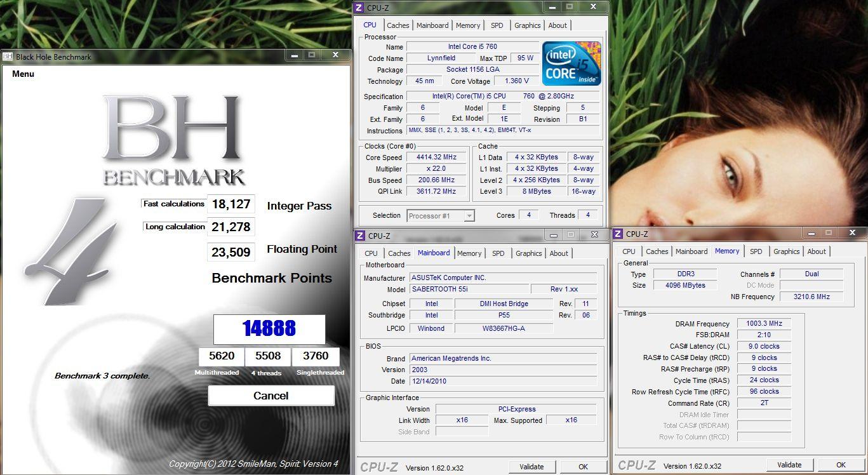Click Validate in the Mainboard CPU-Z window

pos(531,467)
